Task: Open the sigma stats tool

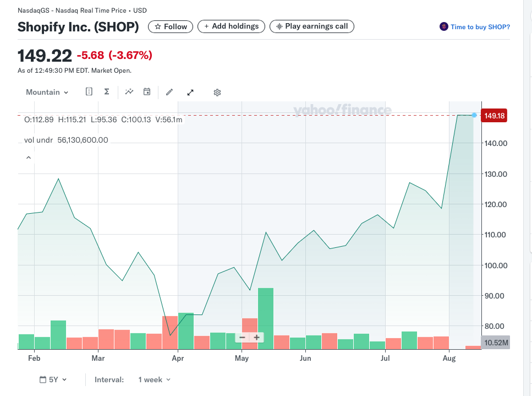Action: tap(107, 92)
